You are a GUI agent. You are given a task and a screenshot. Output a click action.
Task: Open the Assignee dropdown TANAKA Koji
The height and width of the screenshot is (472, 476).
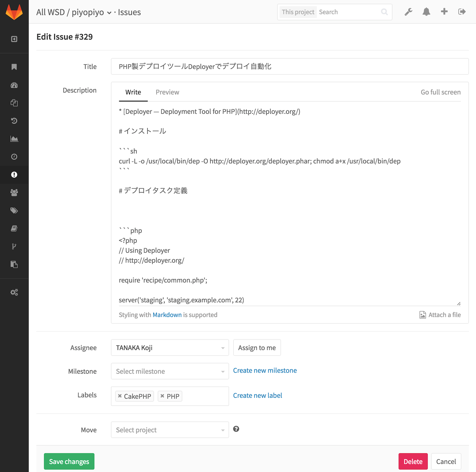tap(170, 348)
